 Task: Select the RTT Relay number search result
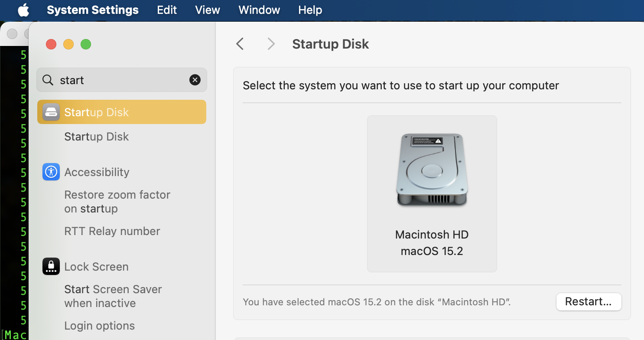click(x=112, y=231)
